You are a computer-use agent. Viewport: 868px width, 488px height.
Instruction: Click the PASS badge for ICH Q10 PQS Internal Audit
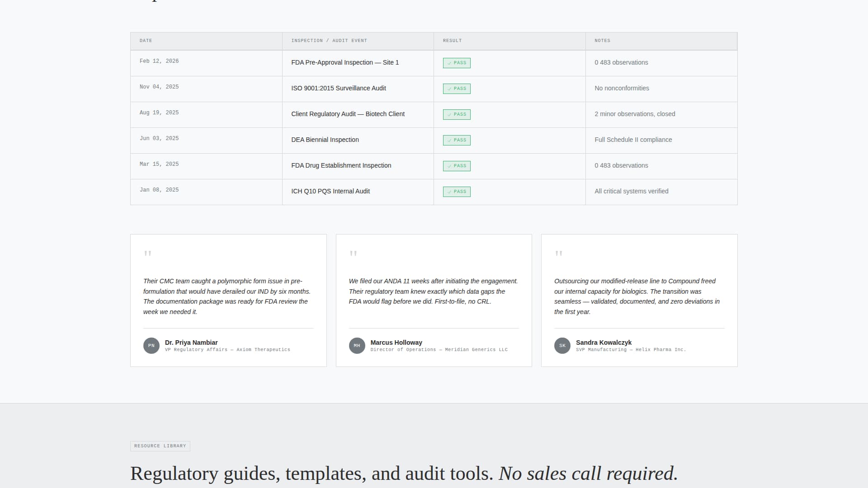(x=456, y=192)
